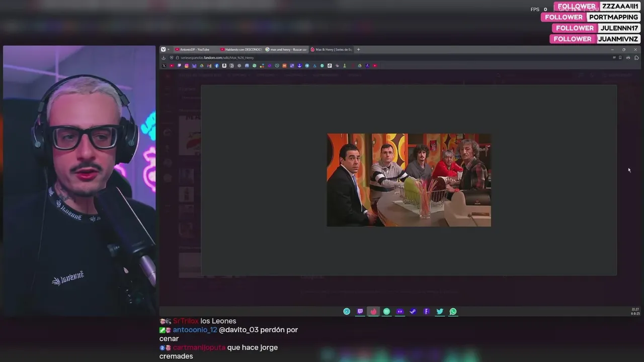Click the JULENNN17 follower name
644x362 pixels.
[619, 28]
